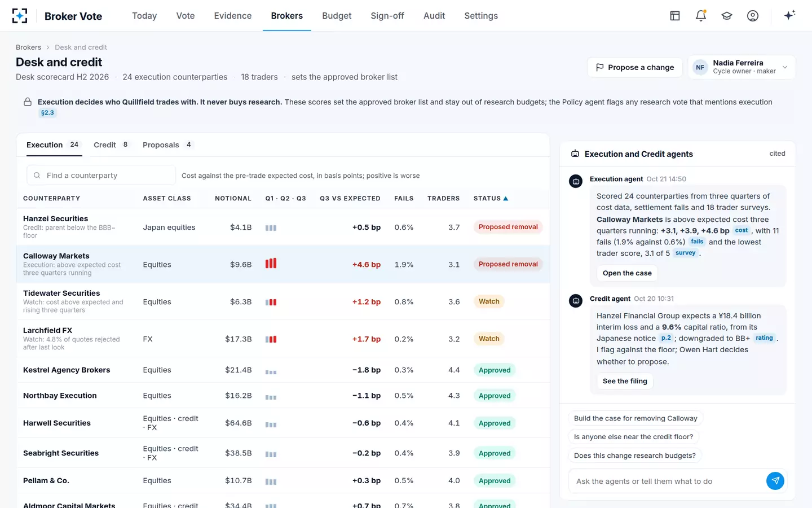
Task: Send the message to the agents
Action: [775, 481]
